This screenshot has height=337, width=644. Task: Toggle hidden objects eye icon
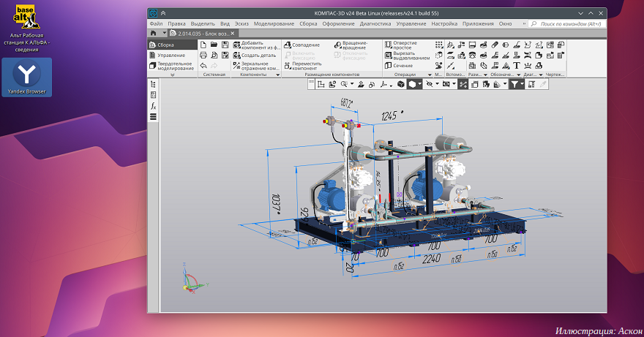(x=430, y=85)
